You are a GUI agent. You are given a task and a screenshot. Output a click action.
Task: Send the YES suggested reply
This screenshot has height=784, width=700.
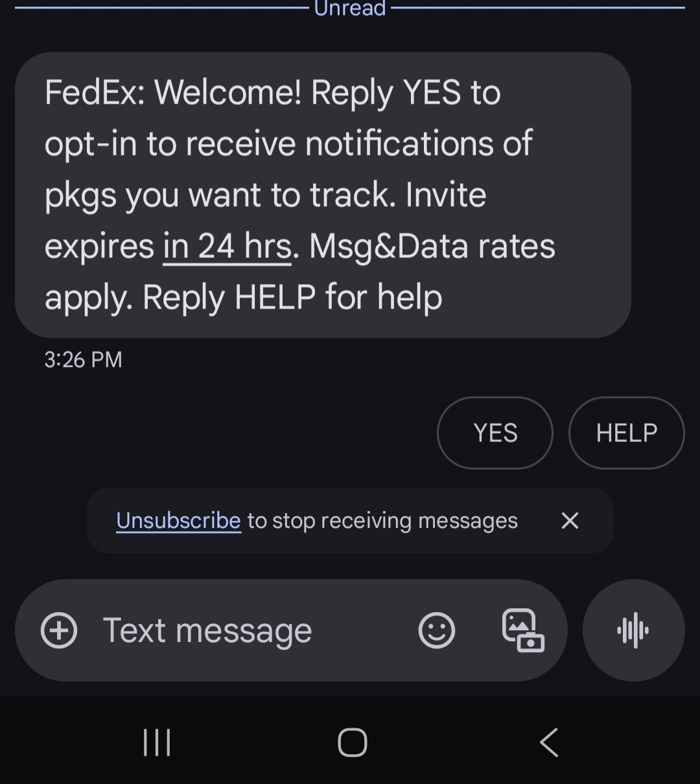495,433
